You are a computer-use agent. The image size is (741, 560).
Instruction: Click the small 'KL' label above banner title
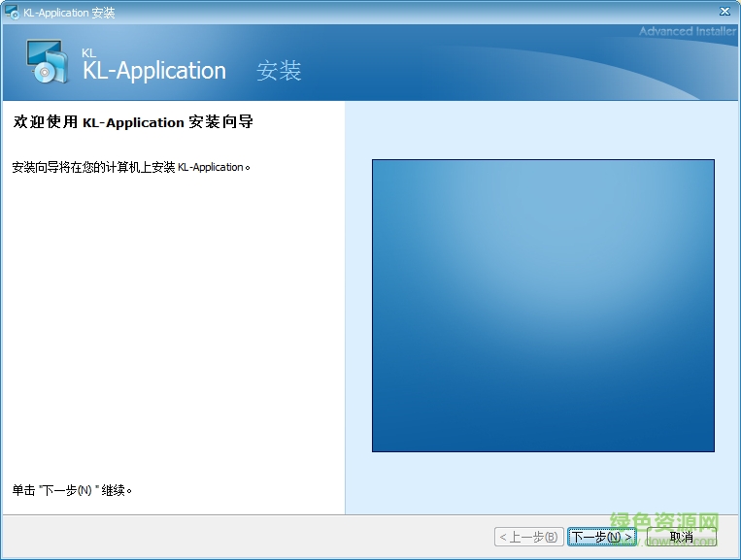(89, 52)
